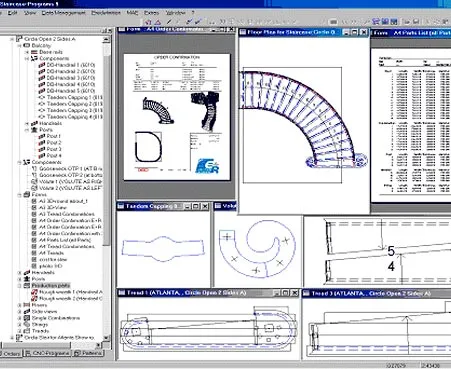
Task: Click the Production parts folder icon
Action: (27, 286)
